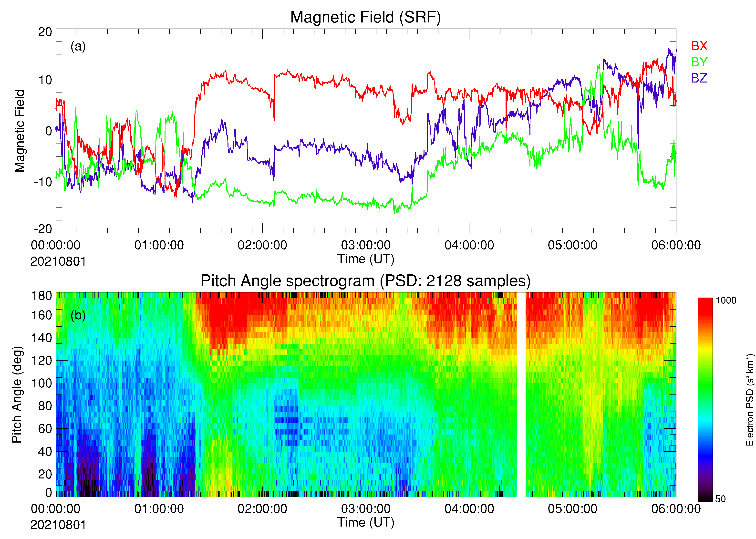
Task: Click the top panel '20210801' date label
Action: 58,261
